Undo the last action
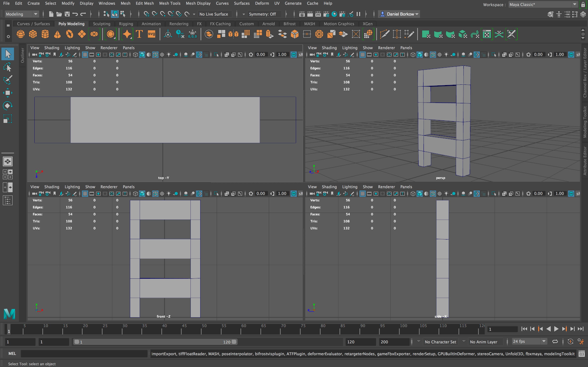588x367 pixels. click(x=75, y=14)
